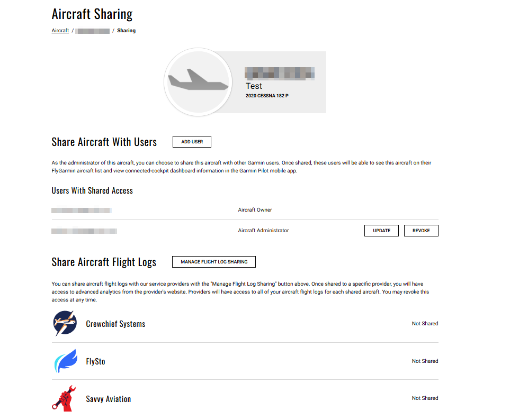Screen dimensions: 510x420
Task: Update the Aircraft Administrator's access
Action: (x=381, y=231)
